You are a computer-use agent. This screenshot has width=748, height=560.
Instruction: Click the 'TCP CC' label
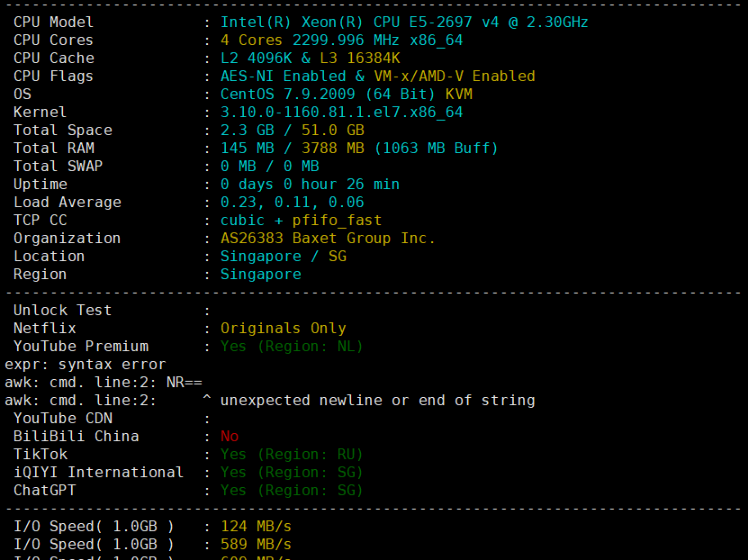pos(41,221)
